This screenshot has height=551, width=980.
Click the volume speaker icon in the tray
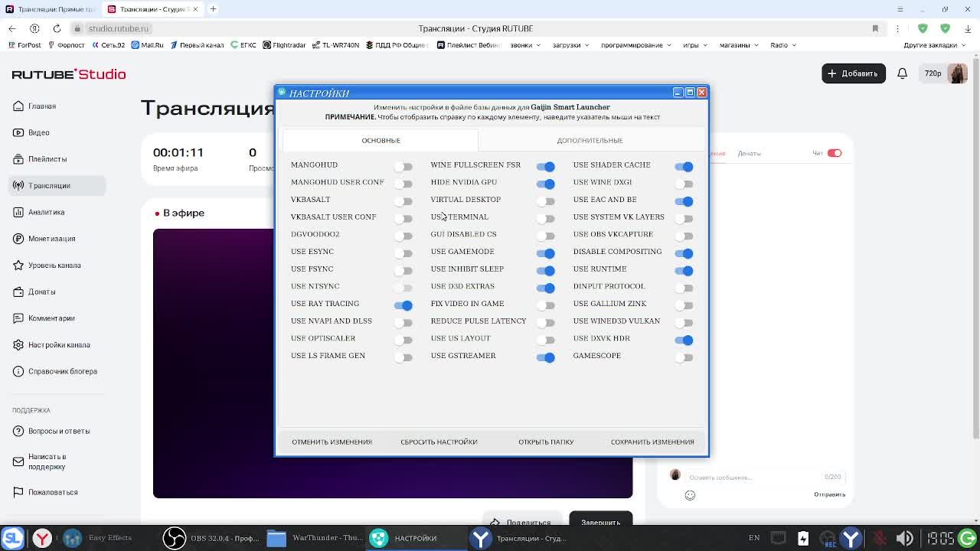coord(904,538)
